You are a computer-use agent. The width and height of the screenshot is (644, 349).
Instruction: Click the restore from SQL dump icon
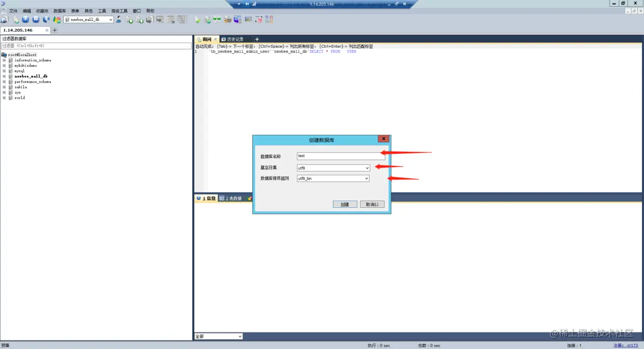point(197,19)
